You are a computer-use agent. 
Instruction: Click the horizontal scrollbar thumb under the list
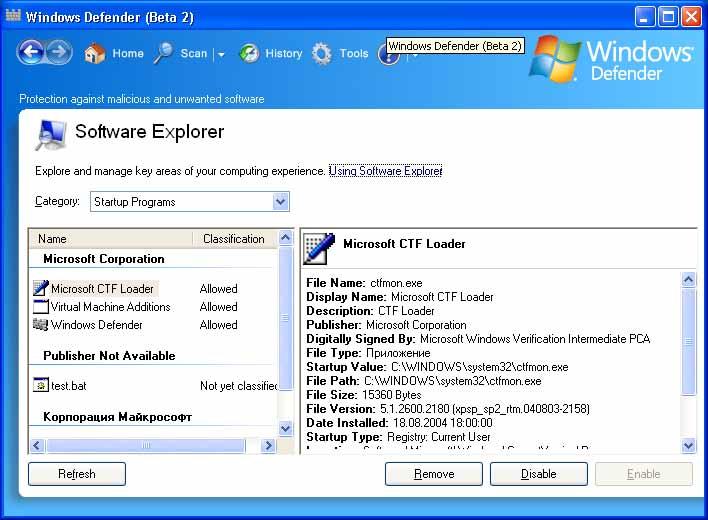point(146,446)
